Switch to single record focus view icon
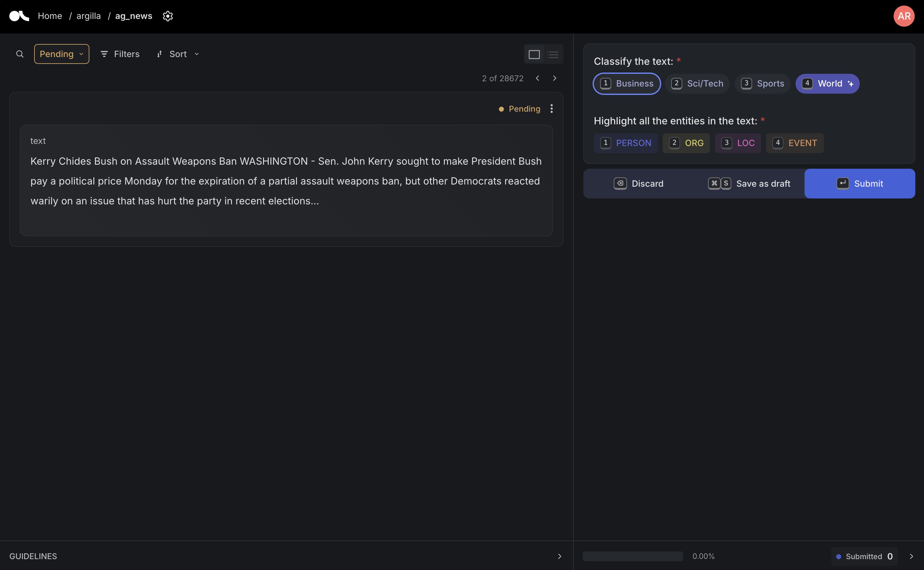 click(534, 54)
